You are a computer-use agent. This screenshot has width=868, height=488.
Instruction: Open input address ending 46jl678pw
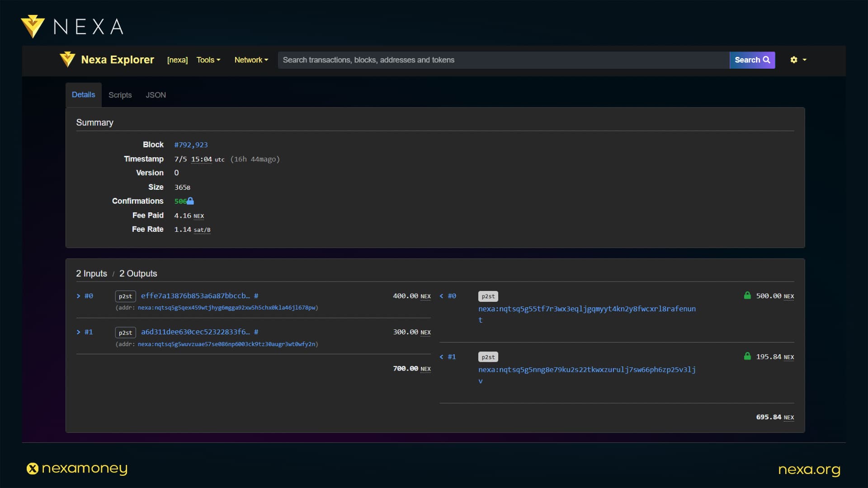[226, 308]
